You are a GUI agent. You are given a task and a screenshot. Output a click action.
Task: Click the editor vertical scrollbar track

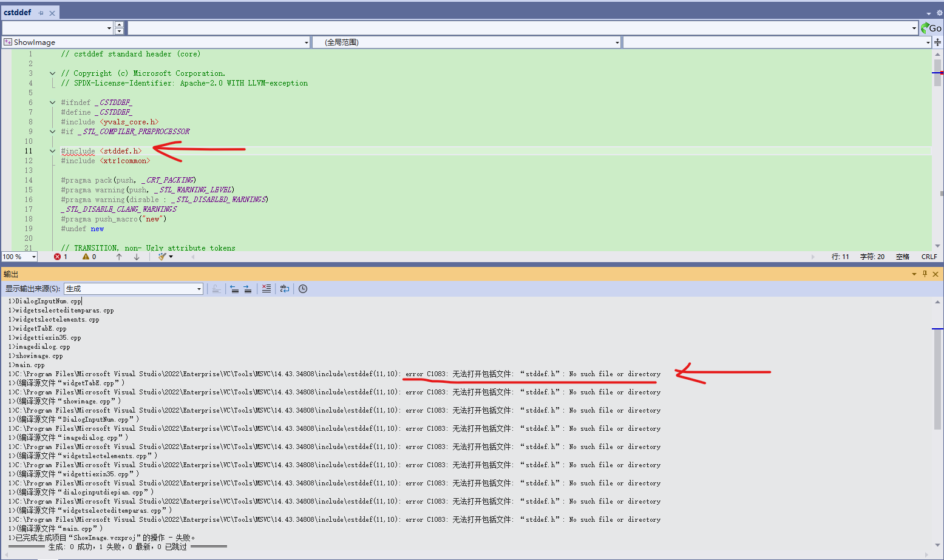937,152
